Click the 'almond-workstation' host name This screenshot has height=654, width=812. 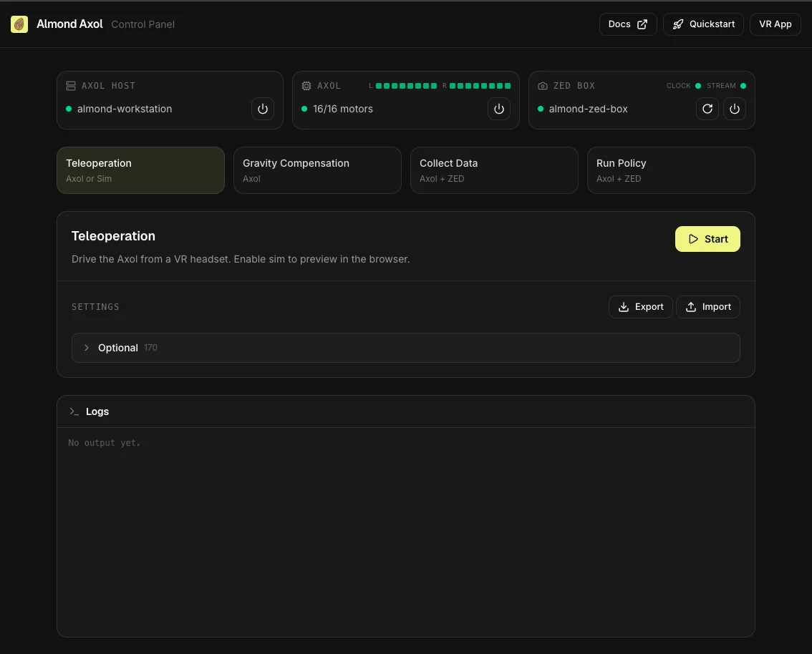(125, 109)
